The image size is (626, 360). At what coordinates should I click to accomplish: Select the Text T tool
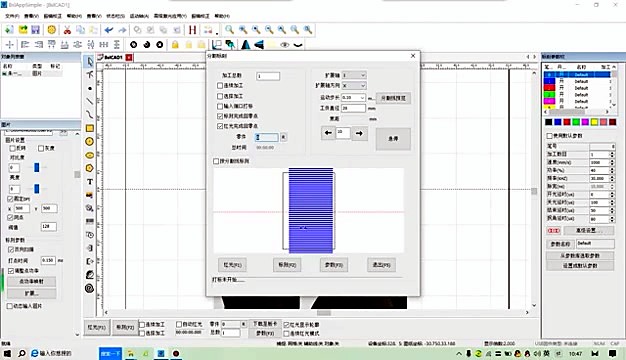click(x=90, y=182)
